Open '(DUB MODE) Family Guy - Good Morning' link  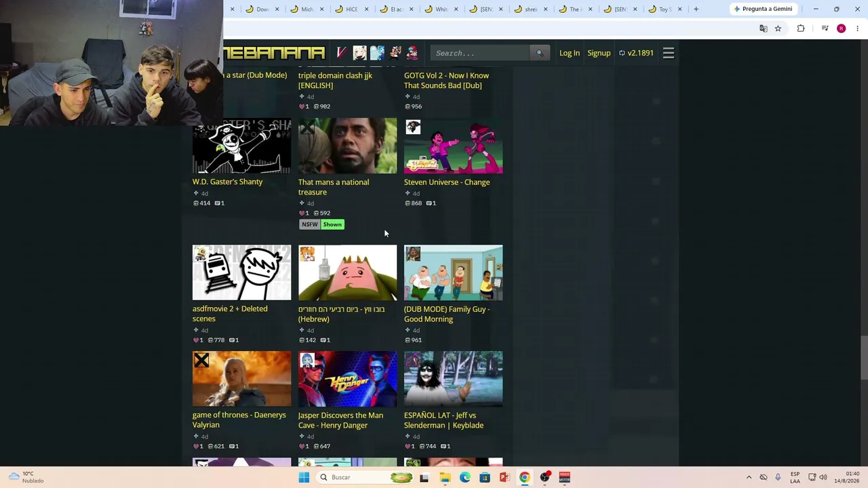point(447,314)
